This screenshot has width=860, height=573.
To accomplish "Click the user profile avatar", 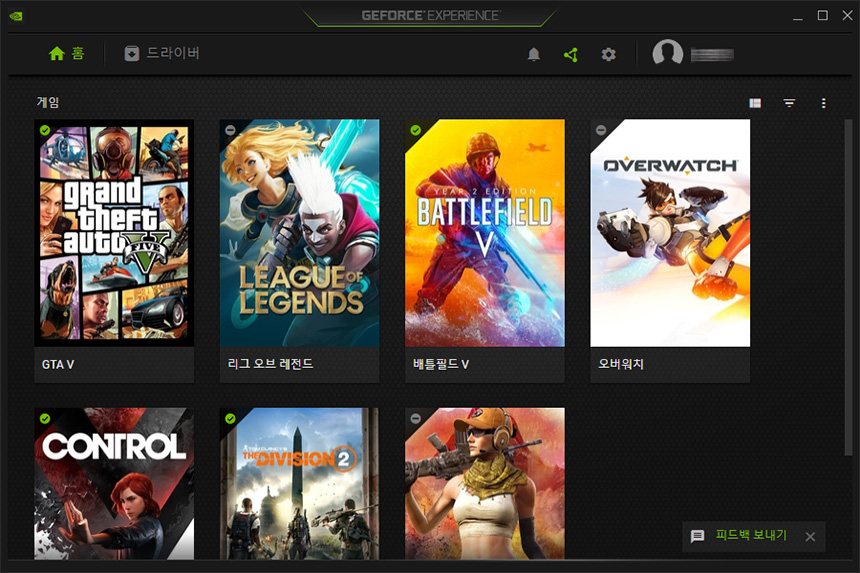I will (x=667, y=54).
